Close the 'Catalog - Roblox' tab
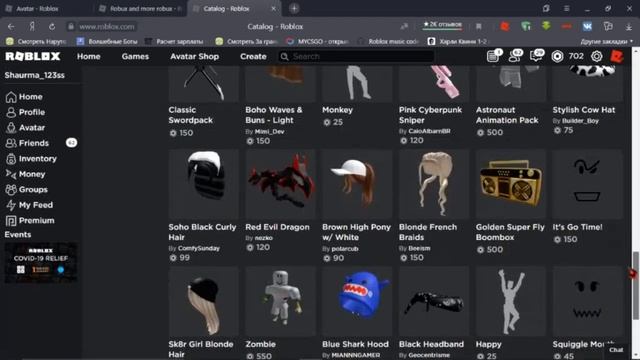The image size is (640, 360). point(273,9)
